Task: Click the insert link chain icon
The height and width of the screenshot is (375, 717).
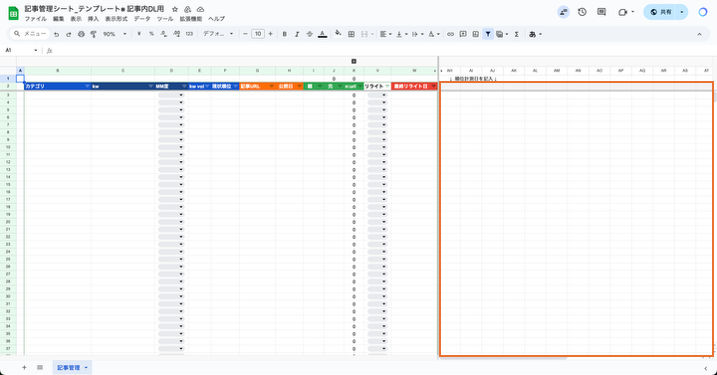Action: 450,34
